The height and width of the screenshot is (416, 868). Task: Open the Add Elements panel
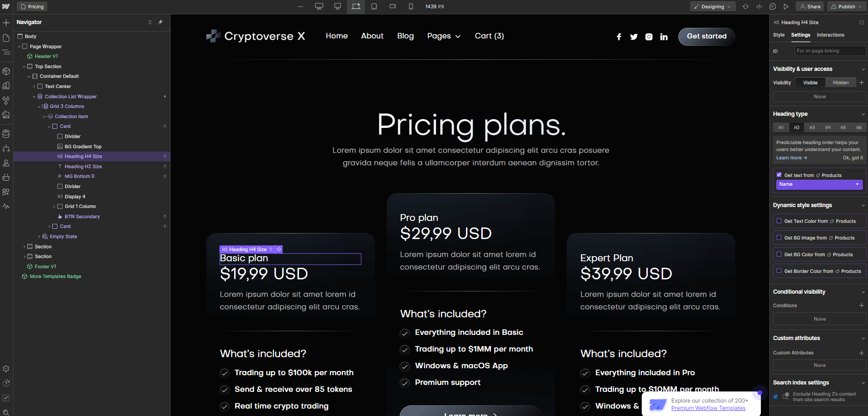6,22
